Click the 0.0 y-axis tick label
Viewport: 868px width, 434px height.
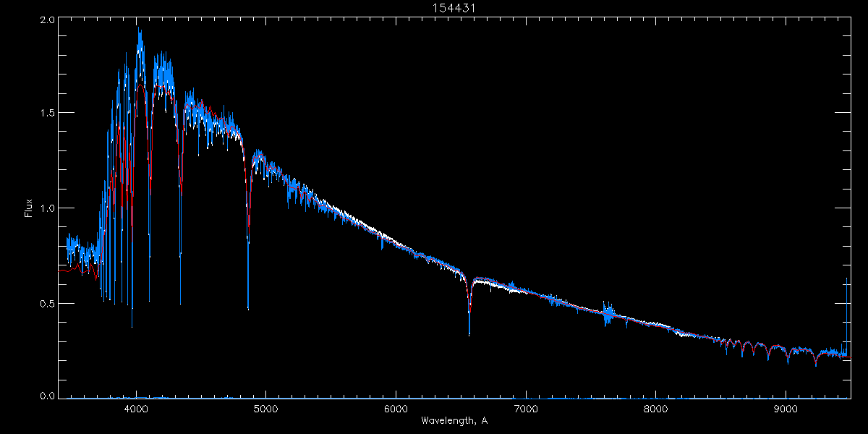point(47,396)
